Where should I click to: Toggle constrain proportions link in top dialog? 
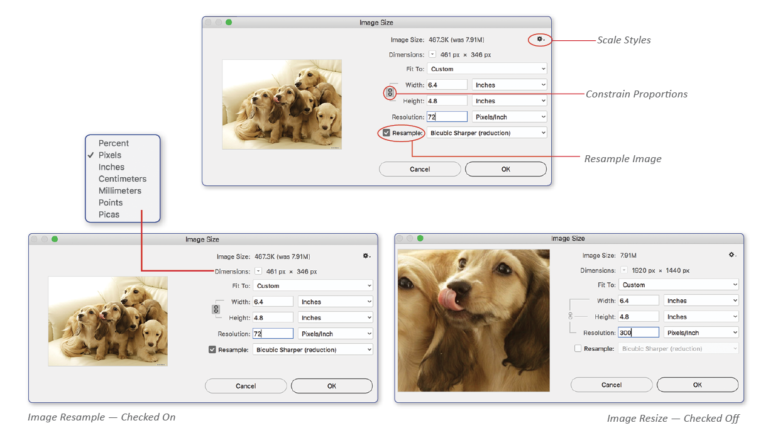(390, 93)
